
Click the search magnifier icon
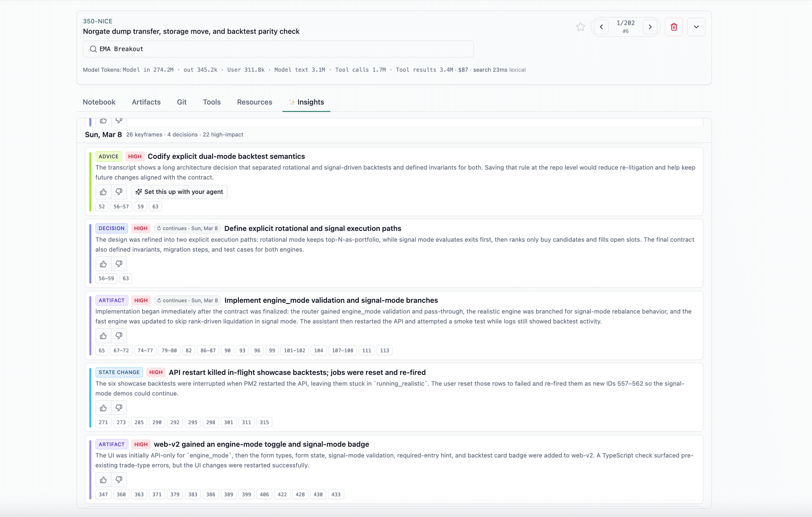click(x=93, y=49)
